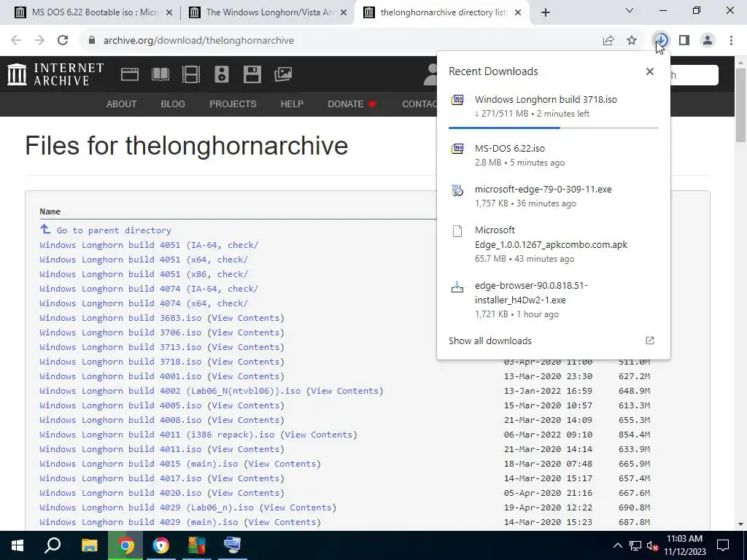Click the Chrome taskbar icon

pyautogui.click(x=125, y=545)
